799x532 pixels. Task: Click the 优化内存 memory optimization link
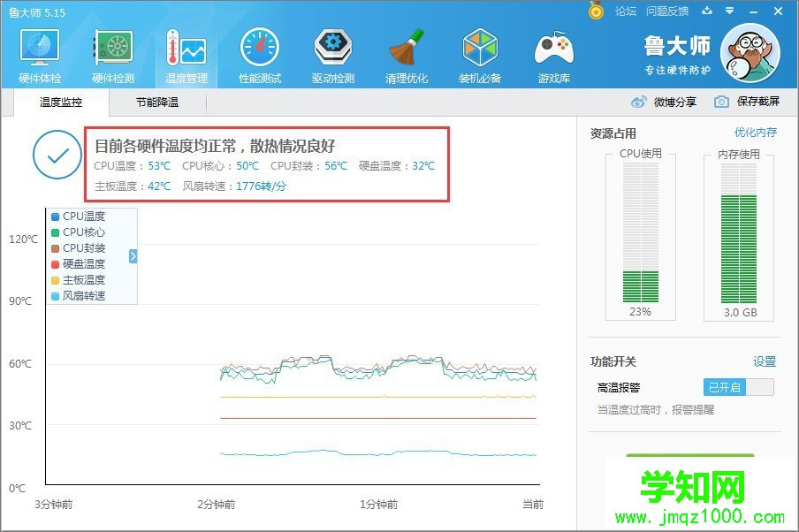(x=756, y=131)
